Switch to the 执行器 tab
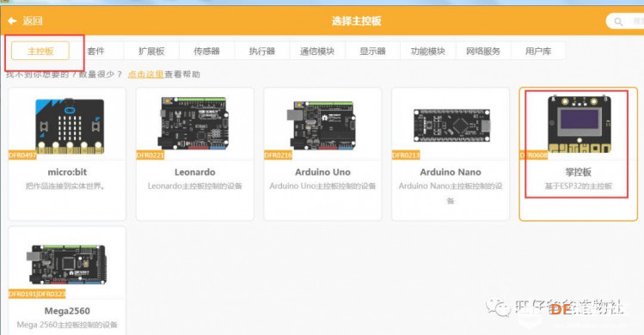This screenshot has width=644, height=335. click(261, 51)
